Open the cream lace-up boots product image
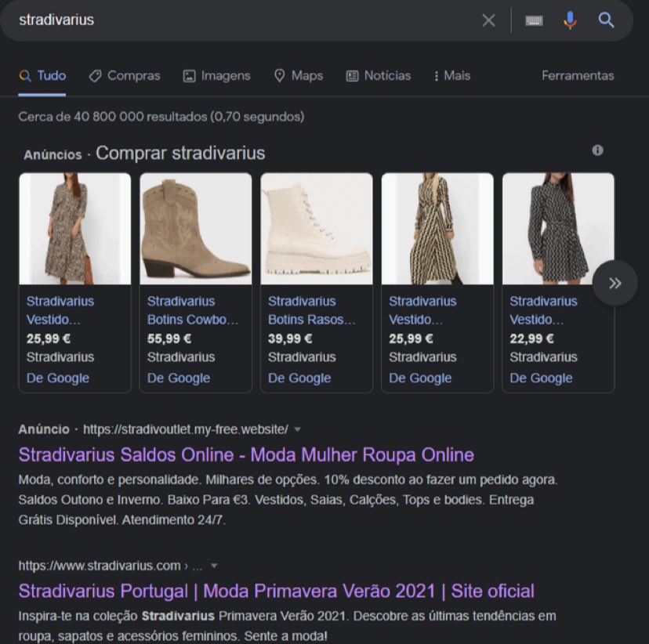This screenshot has width=649, height=644. (x=317, y=229)
